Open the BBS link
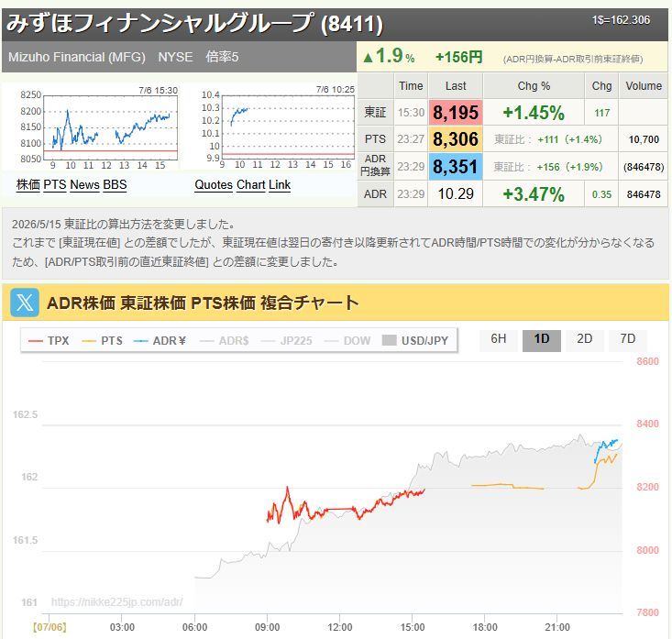This screenshot has width=672, height=639. click(115, 184)
